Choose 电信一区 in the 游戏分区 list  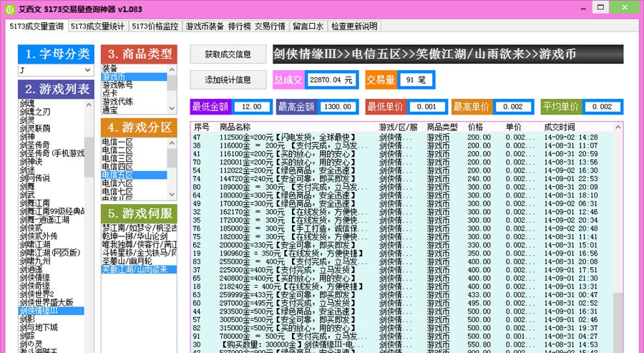click(x=117, y=142)
